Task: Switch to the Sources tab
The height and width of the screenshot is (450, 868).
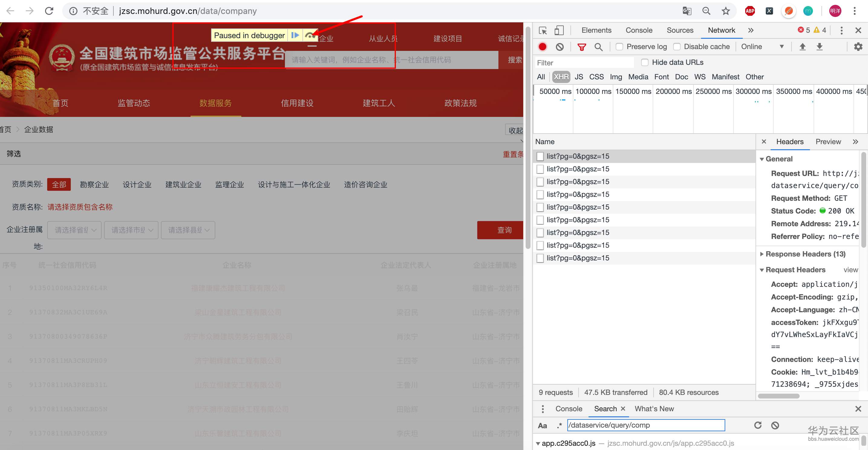Action: pos(680,30)
